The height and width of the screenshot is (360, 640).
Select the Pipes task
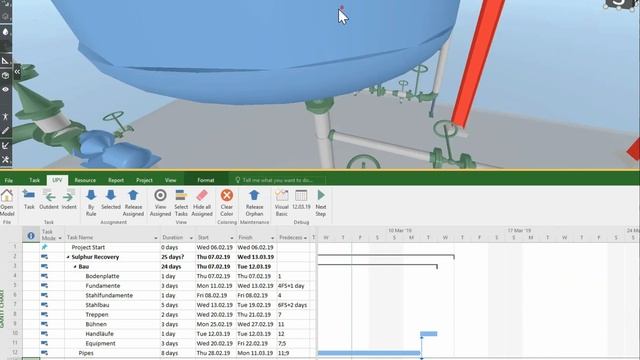[x=86, y=353]
